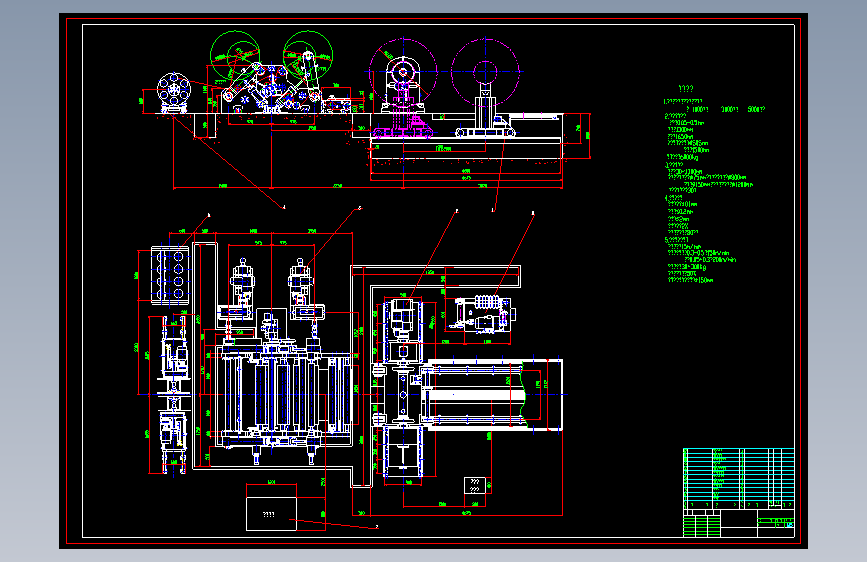Viewport: 867px width, 562px height.
Task: Click the left green reel circle
Action: pyautogui.click(x=235, y=55)
